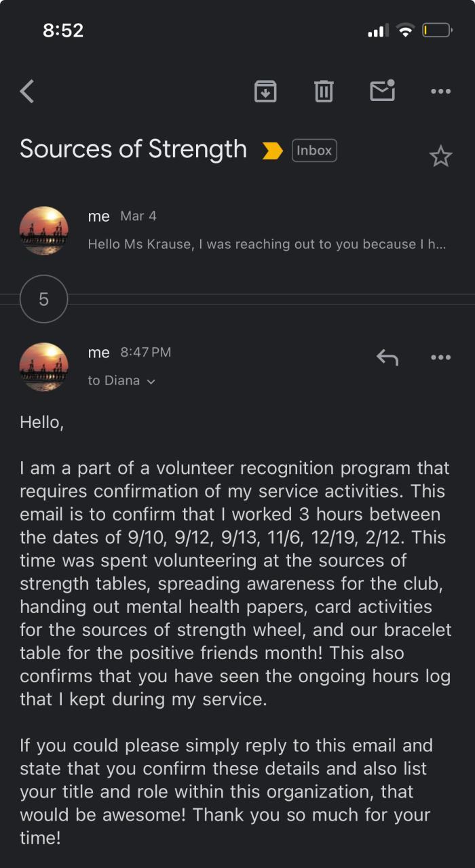
Task: Archive this email conversation
Action: pyautogui.click(x=265, y=91)
